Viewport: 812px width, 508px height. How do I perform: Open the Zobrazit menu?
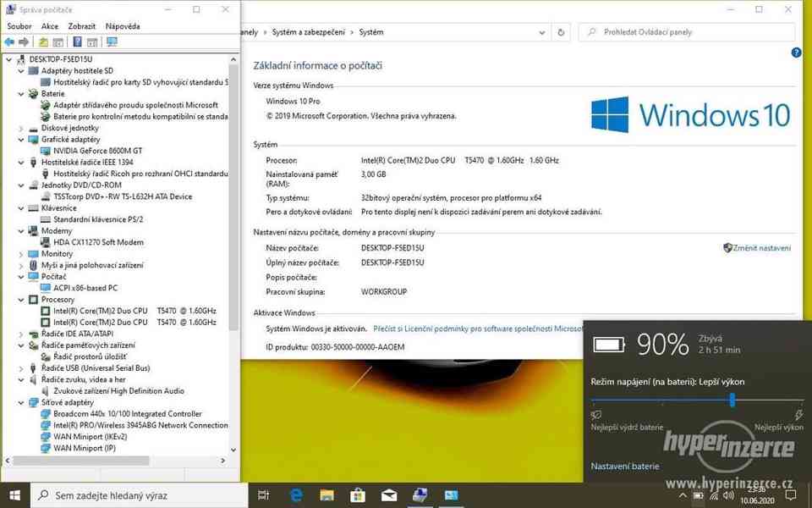click(x=82, y=26)
